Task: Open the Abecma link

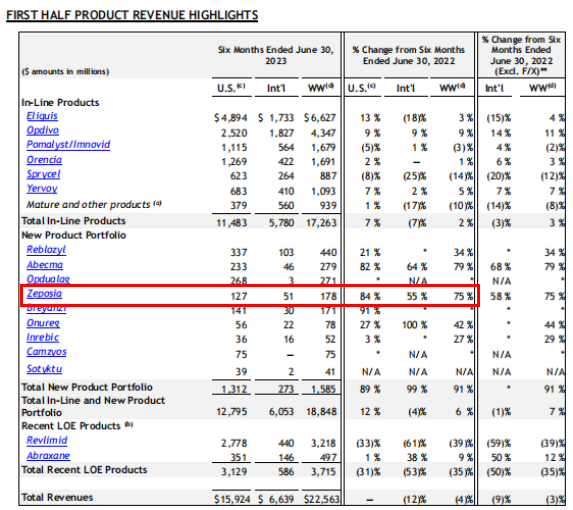Action: pyautogui.click(x=45, y=265)
